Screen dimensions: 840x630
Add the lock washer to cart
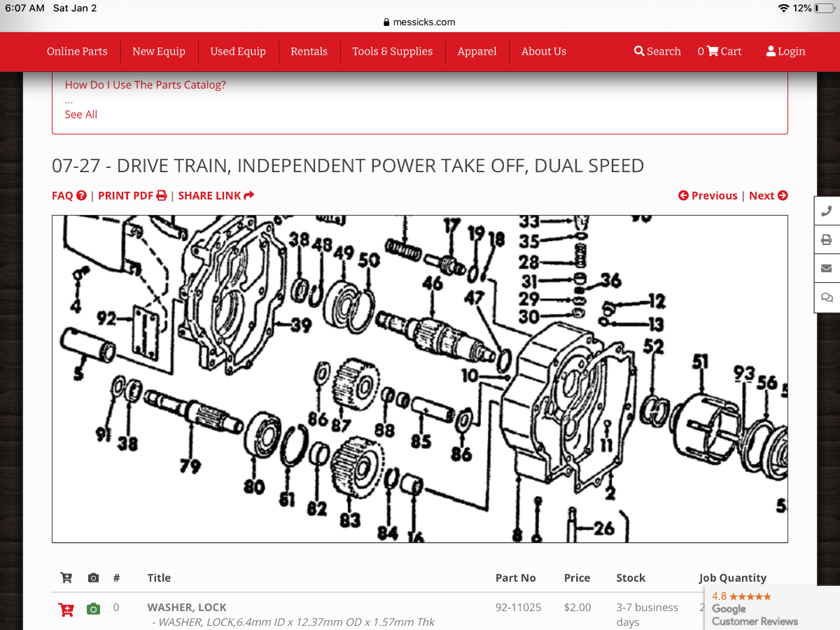[x=66, y=609]
